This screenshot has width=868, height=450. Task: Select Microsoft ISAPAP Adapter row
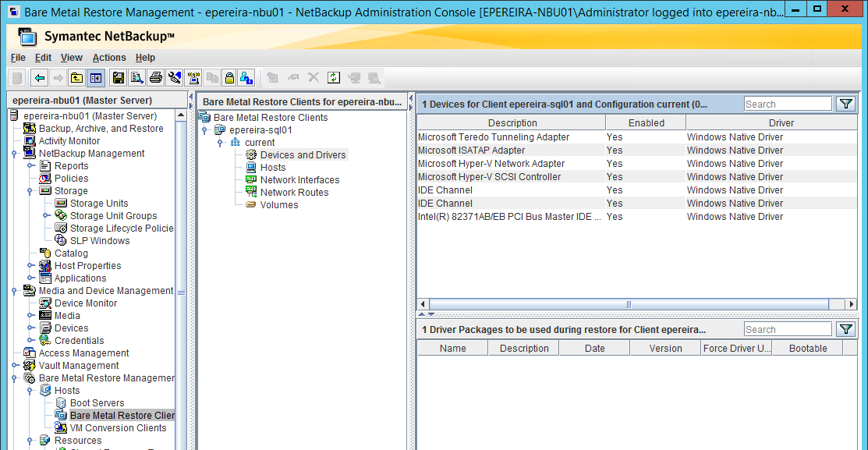click(637, 150)
